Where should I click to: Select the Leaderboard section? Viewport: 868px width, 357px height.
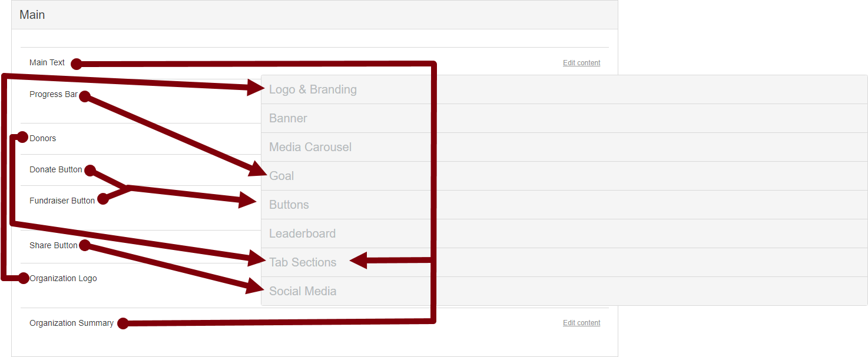564,233
